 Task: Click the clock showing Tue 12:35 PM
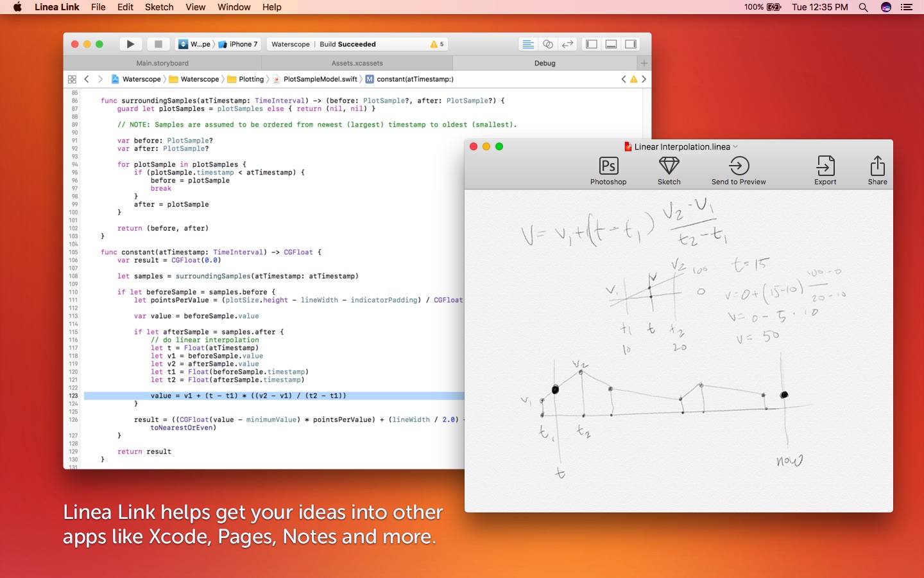point(820,7)
